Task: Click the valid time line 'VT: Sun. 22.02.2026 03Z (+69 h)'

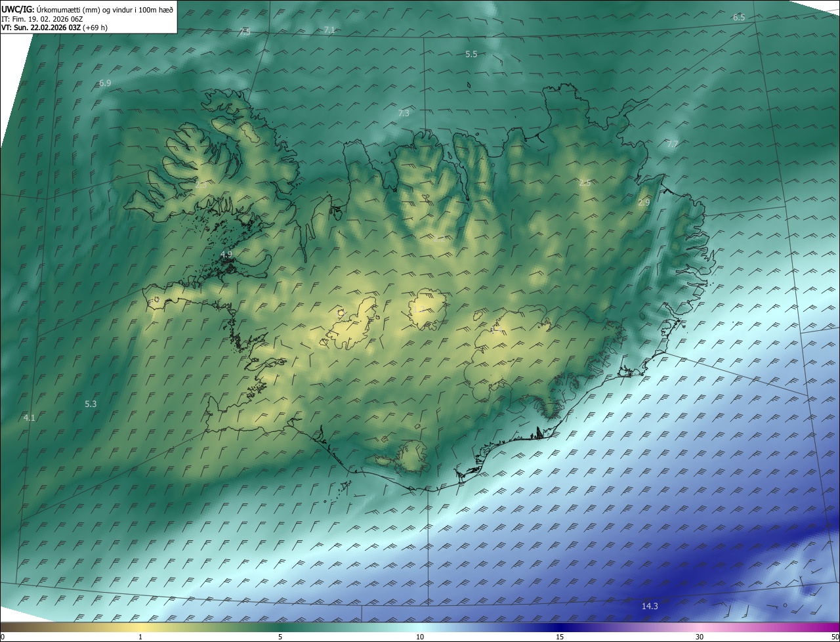Action: [x=54, y=28]
